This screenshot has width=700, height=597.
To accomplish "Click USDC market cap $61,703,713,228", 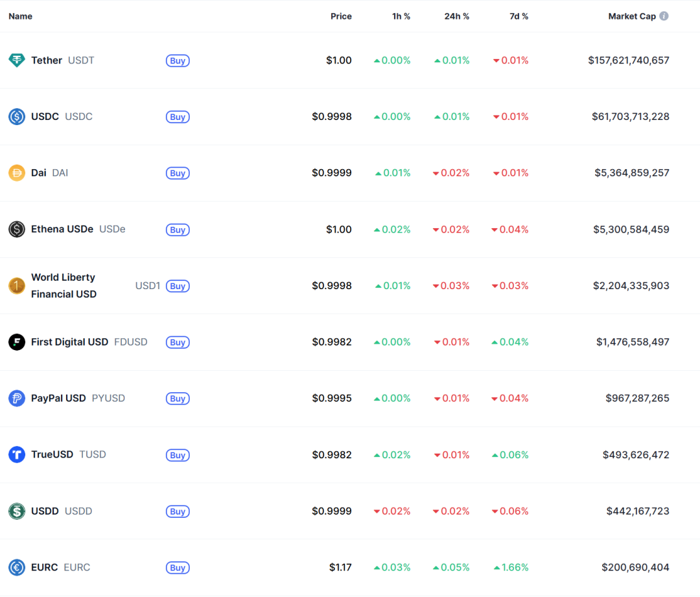I will (x=631, y=117).
